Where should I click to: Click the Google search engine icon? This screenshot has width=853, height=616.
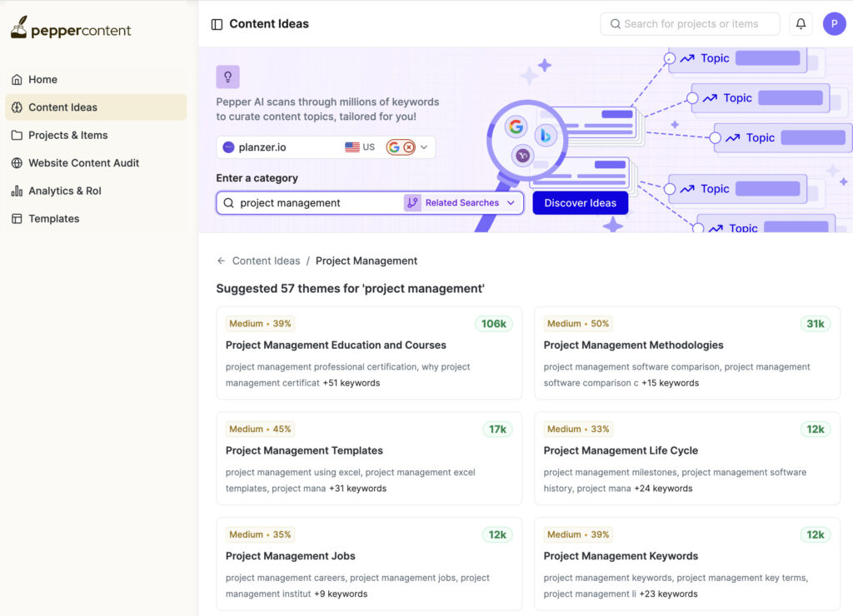(x=394, y=147)
